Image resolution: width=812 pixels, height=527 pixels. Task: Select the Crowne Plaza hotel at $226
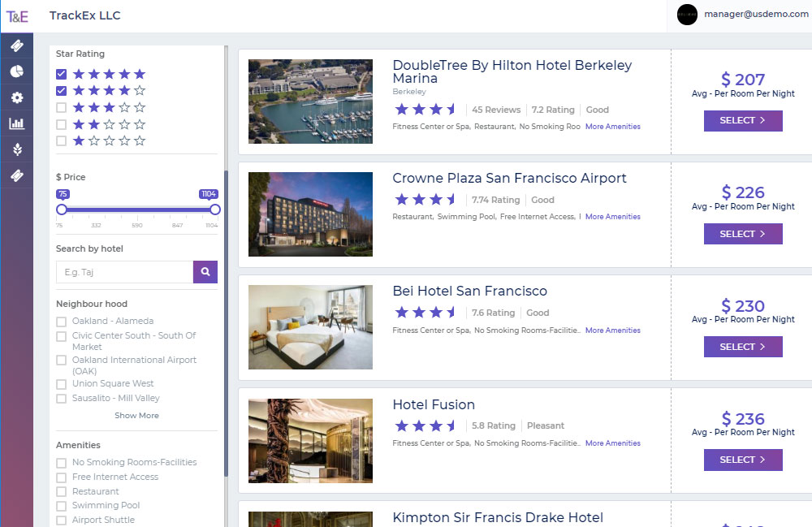[x=743, y=234]
